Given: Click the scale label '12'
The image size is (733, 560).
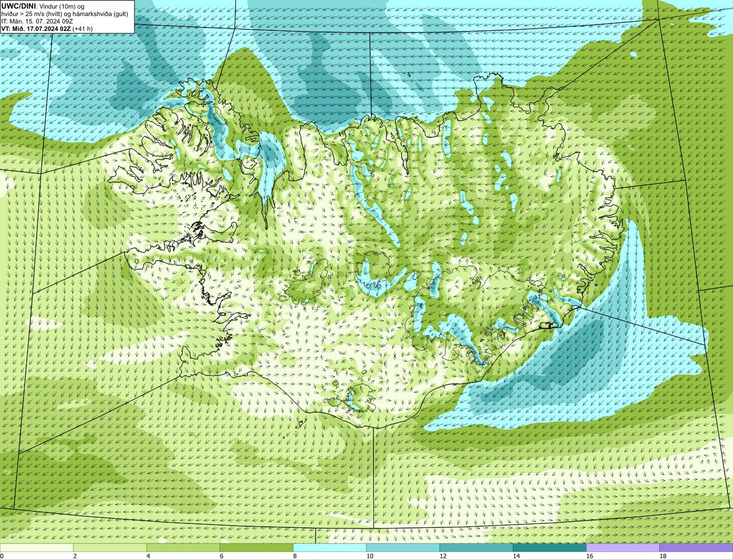Looking at the screenshot, I should coord(443,556).
